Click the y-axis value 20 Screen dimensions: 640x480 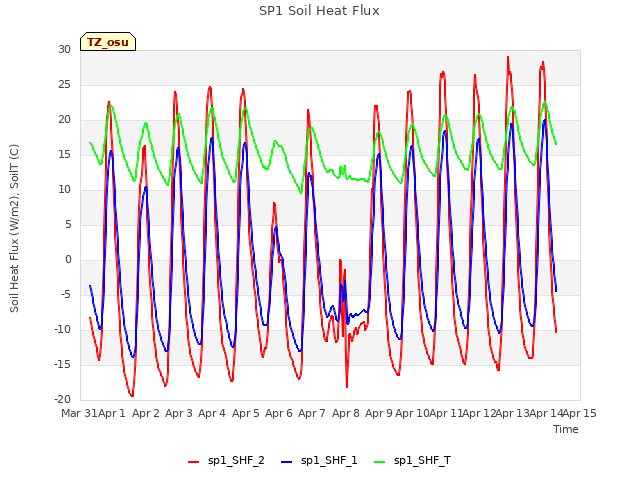[x=64, y=120]
